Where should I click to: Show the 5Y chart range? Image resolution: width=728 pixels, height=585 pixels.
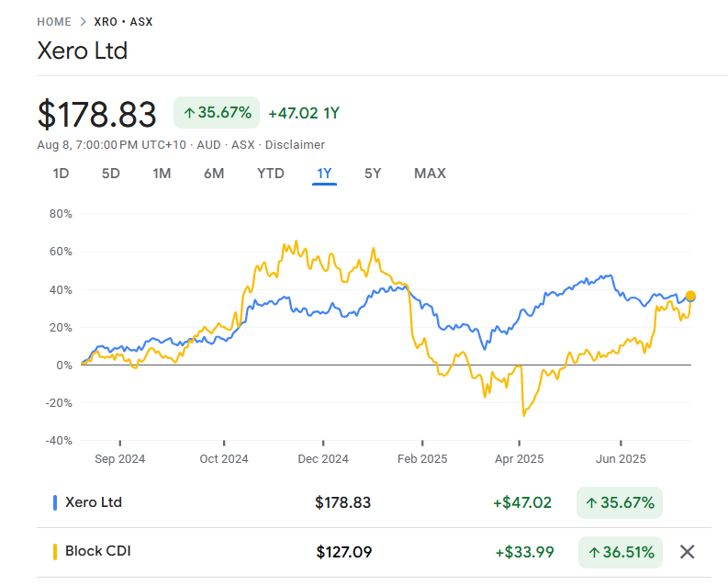pos(373,174)
